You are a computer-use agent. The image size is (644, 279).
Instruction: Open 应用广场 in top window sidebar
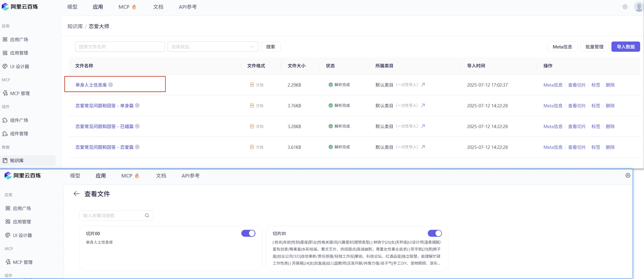point(15,39)
